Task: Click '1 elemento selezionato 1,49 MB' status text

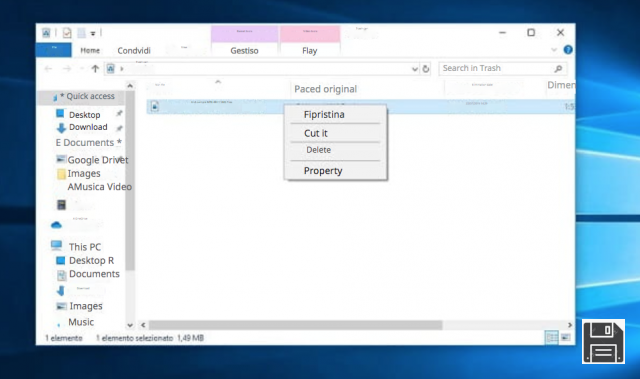Action: 150,338
